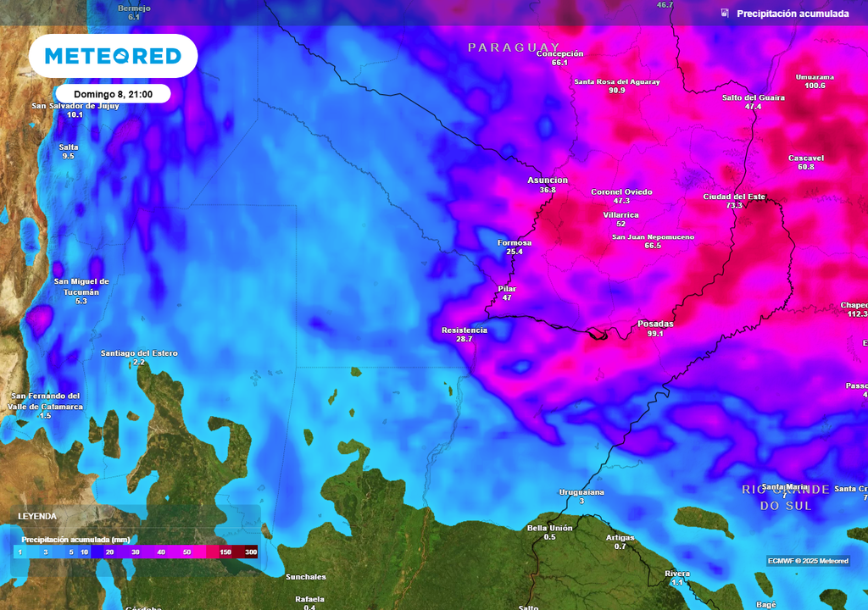Image resolution: width=868 pixels, height=610 pixels.
Task: Select the Posadas 99.1 precipitation label
Action: point(656,328)
